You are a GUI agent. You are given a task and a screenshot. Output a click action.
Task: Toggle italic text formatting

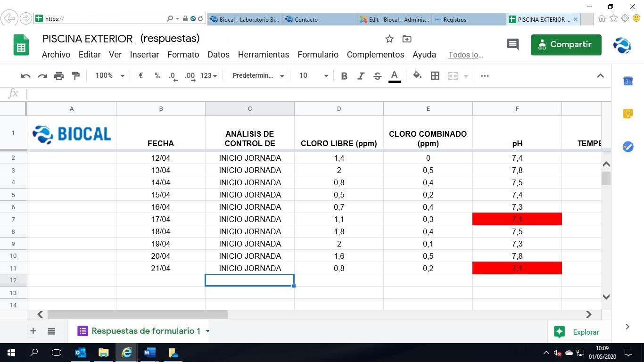(x=361, y=76)
